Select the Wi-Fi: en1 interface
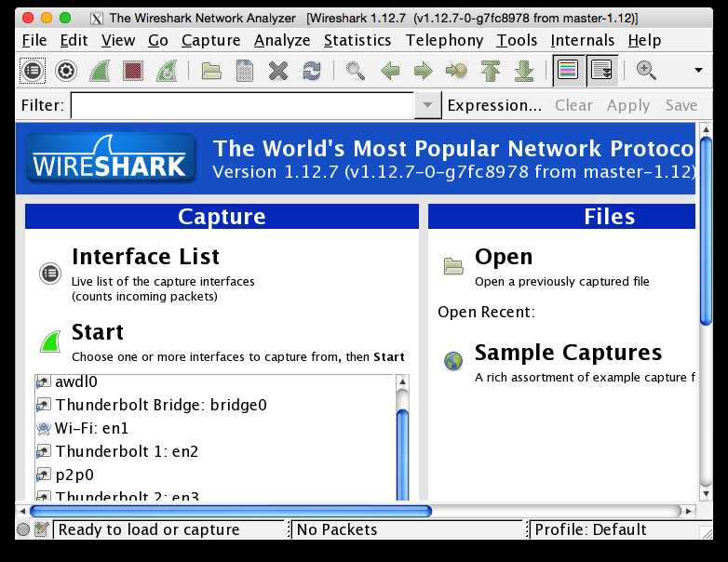Screen dimensions: 728x562 pyautogui.click(x=216, y=428)
